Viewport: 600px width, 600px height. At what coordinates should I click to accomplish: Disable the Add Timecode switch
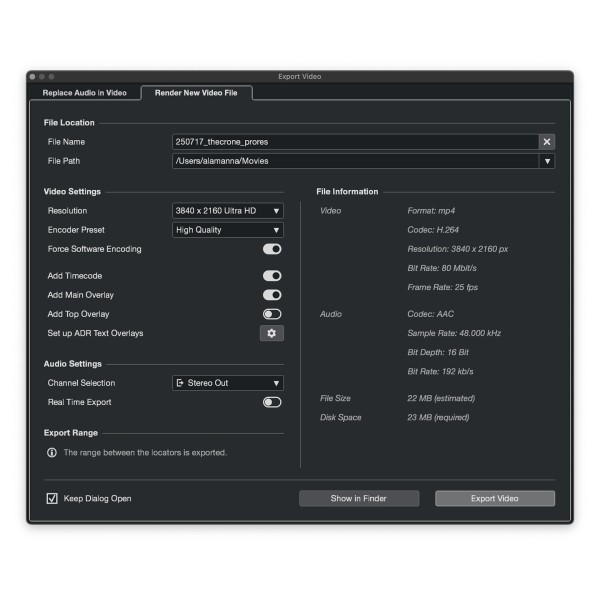pos(272,276)
